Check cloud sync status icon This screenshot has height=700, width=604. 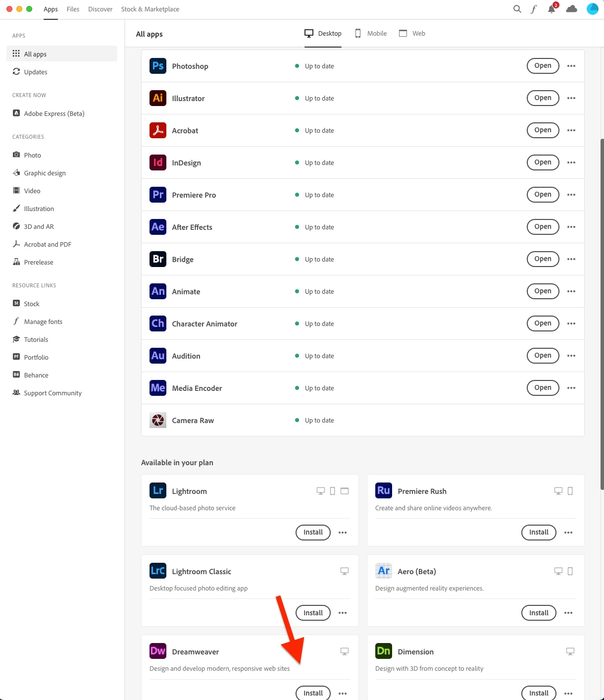572,9
